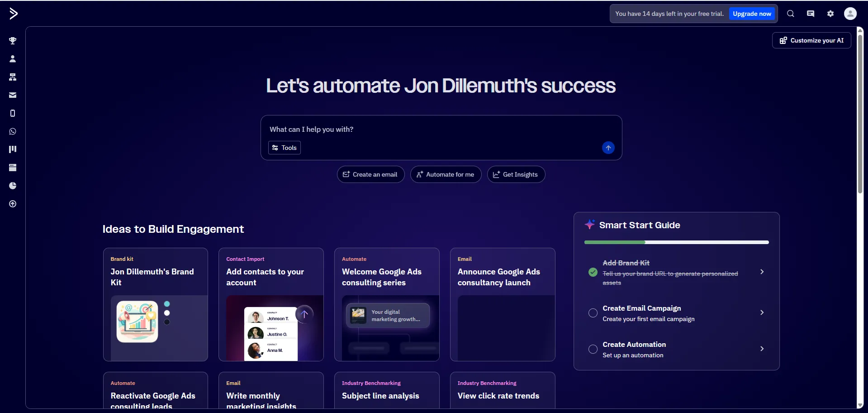The image size is (868, 413).
Task: Select the Create Automation circle
Action: [x=593, y=349]
